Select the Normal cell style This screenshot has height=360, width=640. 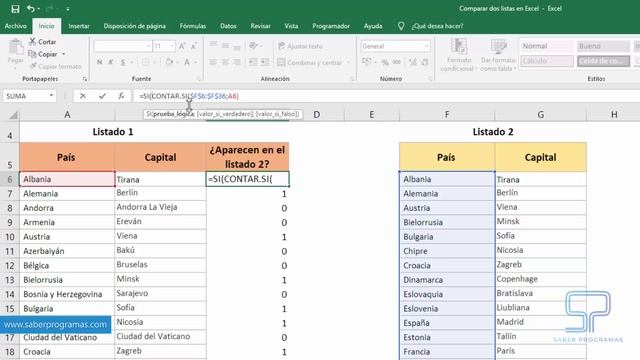point(547,46)
